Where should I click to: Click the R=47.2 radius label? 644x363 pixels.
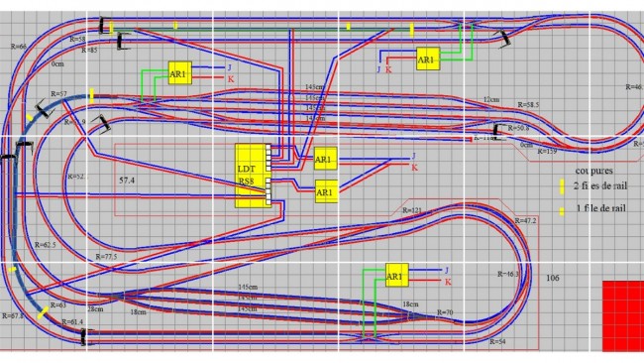pyautogui.click(x=525, y=221)
